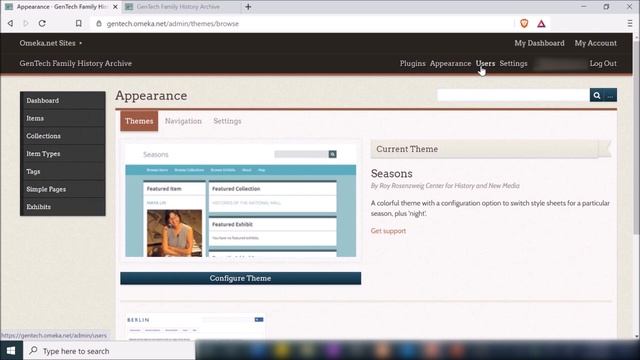Open Exhibits in sidebar
This screenshot has height=360, width=640.
click(x=63, y=207)
